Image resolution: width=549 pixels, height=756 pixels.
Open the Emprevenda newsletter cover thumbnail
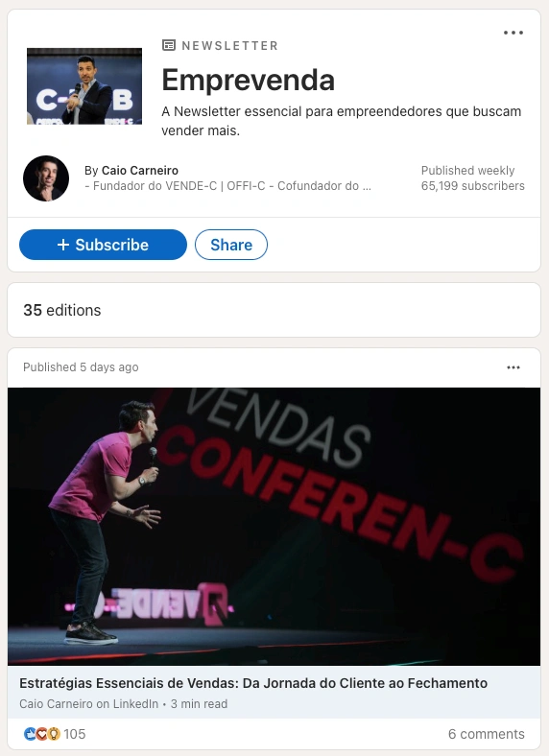pos(84,86)
